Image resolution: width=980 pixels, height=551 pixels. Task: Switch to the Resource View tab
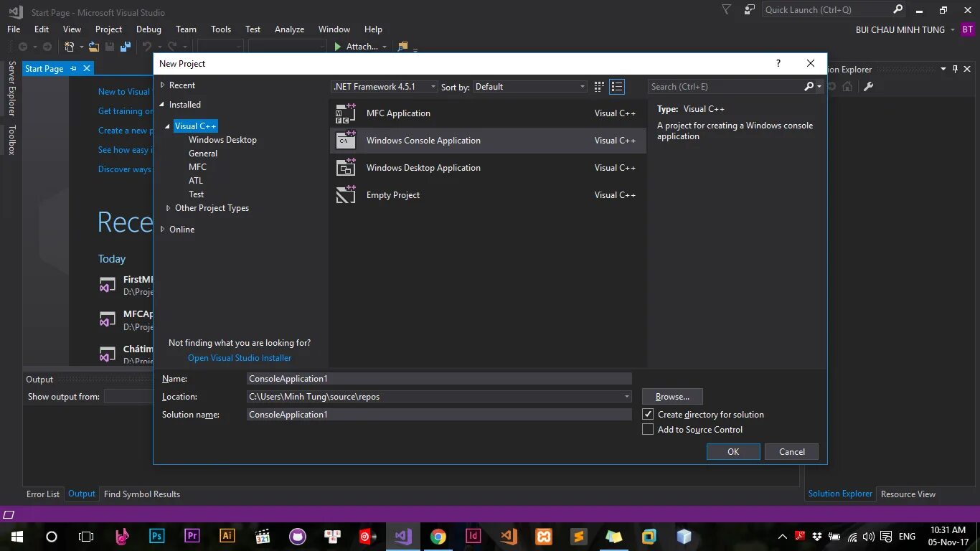pos(908,494)
